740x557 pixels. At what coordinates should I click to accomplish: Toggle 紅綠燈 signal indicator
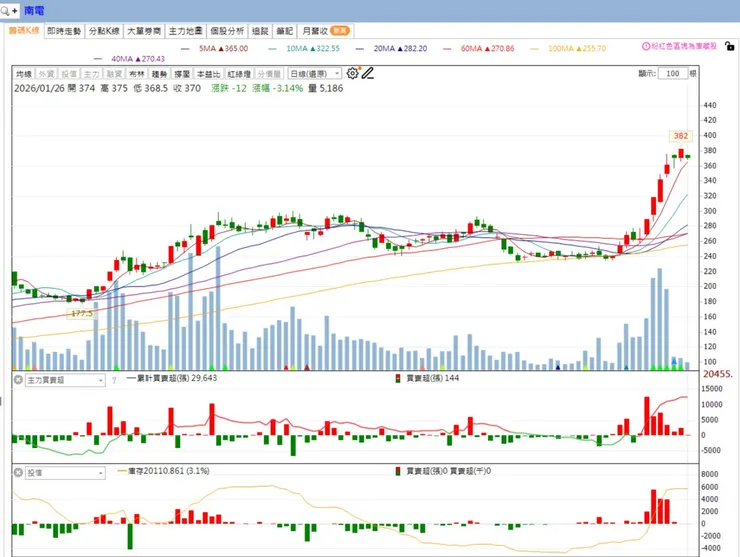point(239,74)
